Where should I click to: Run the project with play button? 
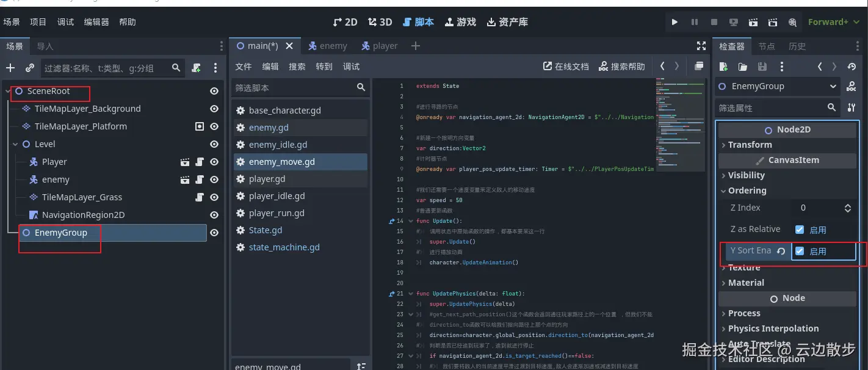(675, 22)
